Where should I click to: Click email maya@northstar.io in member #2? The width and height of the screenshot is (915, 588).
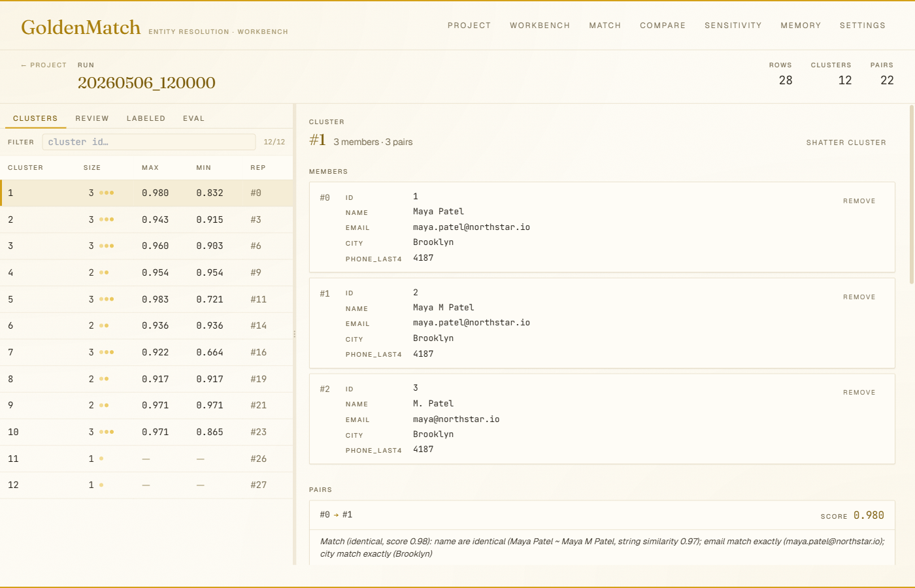(x=456, y=419)
